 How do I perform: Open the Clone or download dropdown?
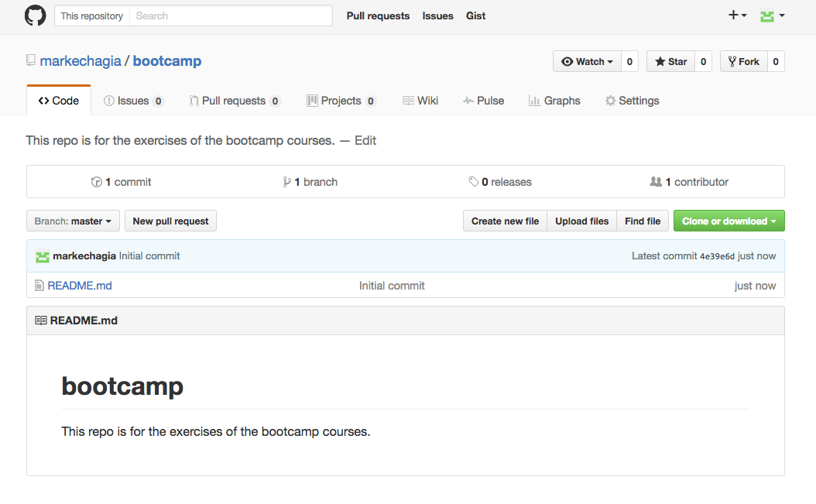[x=729, y=221]
